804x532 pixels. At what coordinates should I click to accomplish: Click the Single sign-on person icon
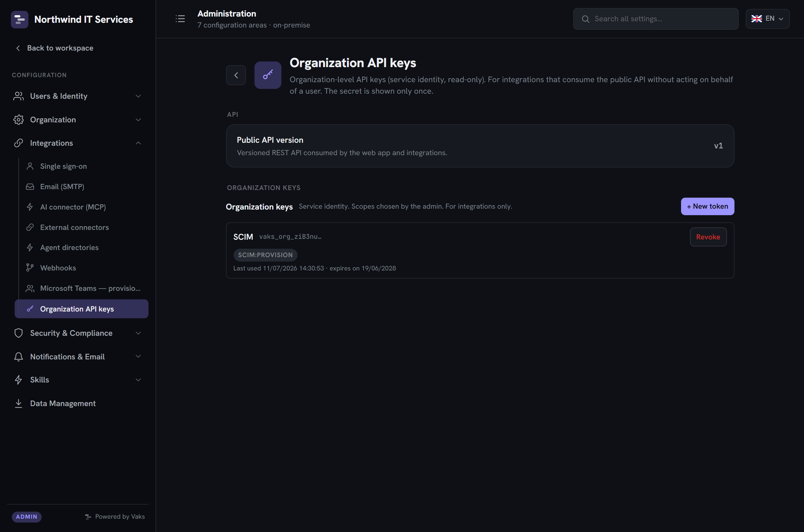pos(30,166)
